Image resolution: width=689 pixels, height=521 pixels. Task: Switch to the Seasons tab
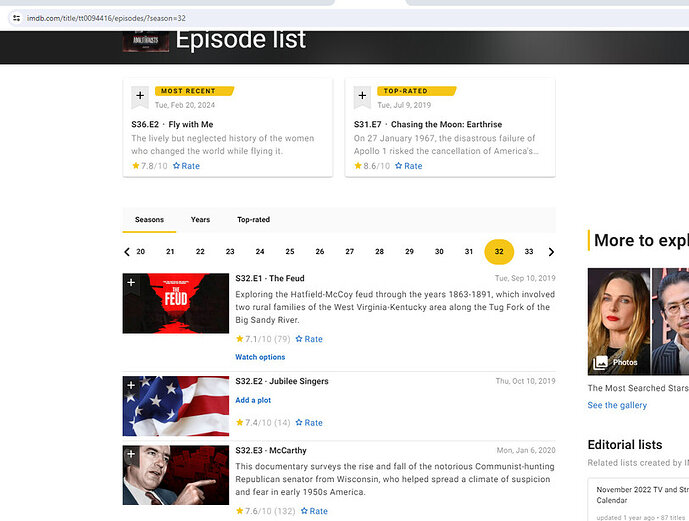point(149,219)
